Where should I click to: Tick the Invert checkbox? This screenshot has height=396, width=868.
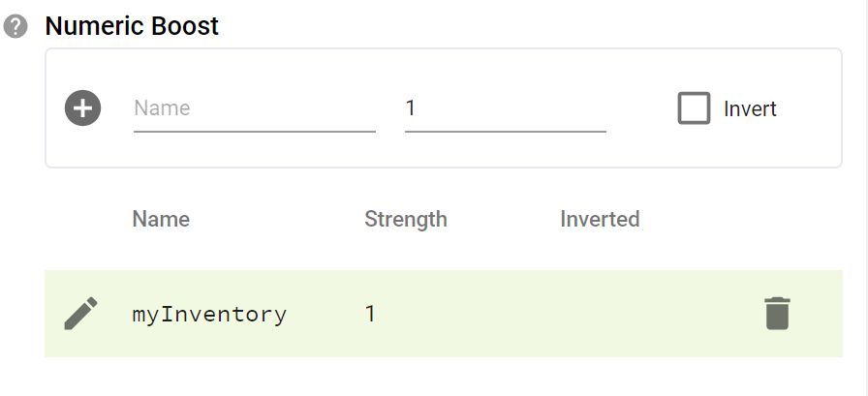point(695,107)
